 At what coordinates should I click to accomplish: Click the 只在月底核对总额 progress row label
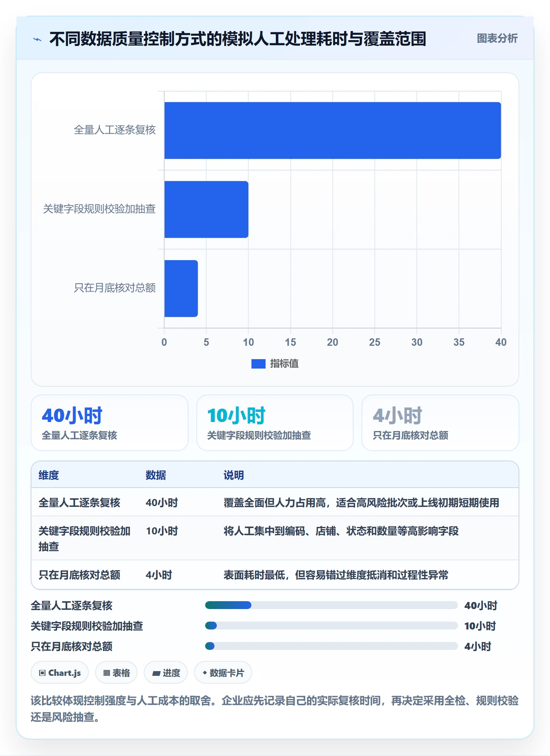72,646
